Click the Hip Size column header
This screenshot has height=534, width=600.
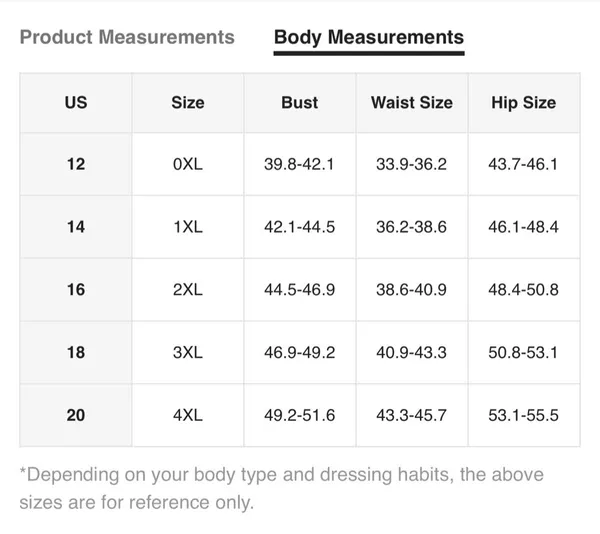point(524,103)
